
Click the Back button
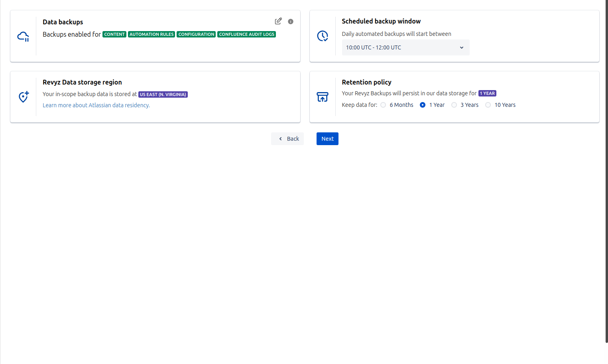[287, 138]
